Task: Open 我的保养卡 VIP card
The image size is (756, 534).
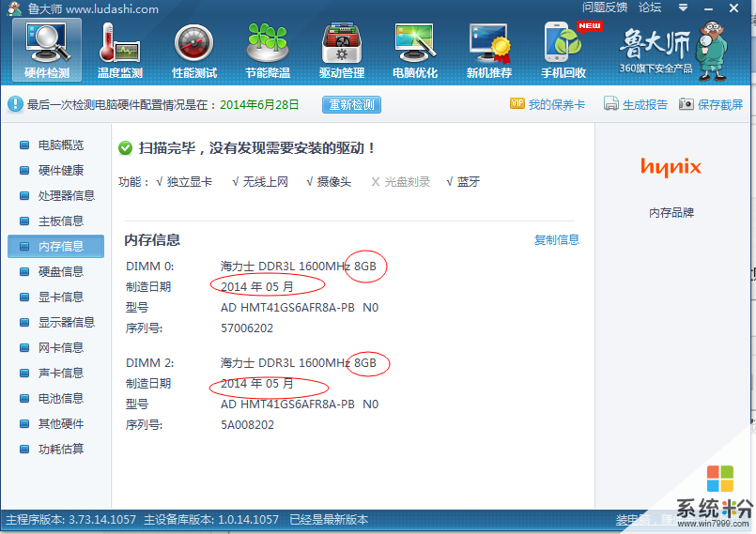Action: (x=548, y=104)
